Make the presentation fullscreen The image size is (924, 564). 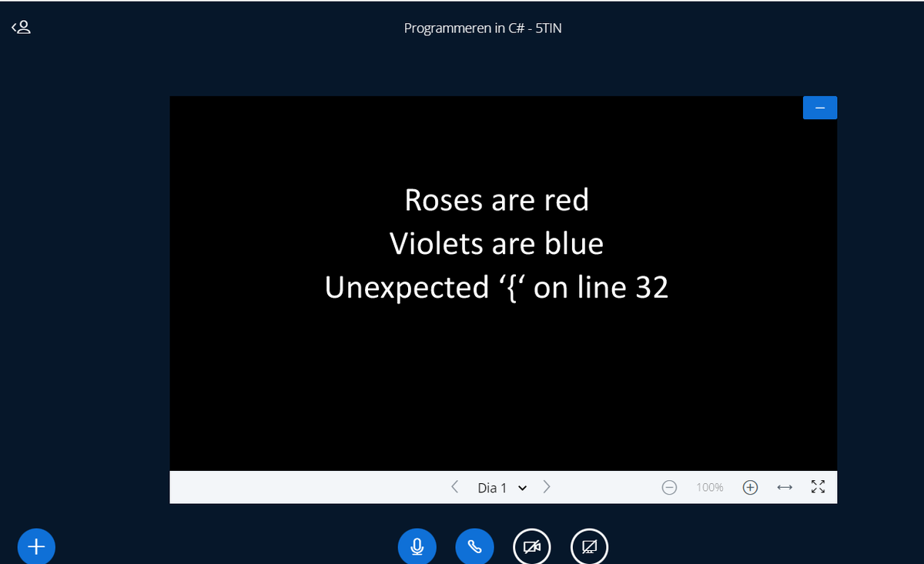tap(819, 487)
